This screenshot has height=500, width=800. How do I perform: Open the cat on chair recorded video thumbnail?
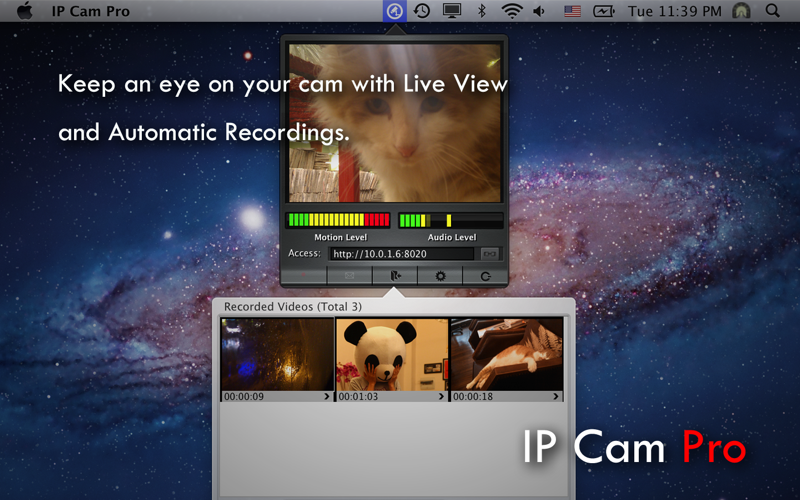point(507,355)
